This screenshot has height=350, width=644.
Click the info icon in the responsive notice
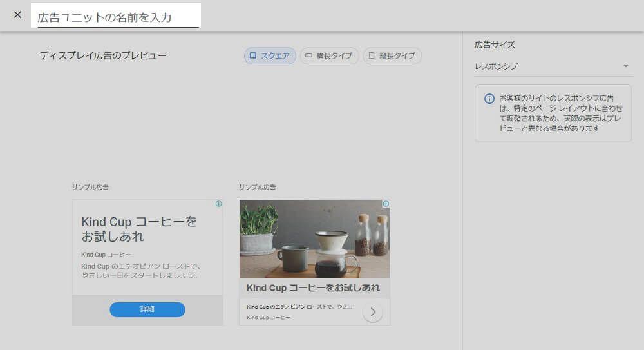pos(489,99)
